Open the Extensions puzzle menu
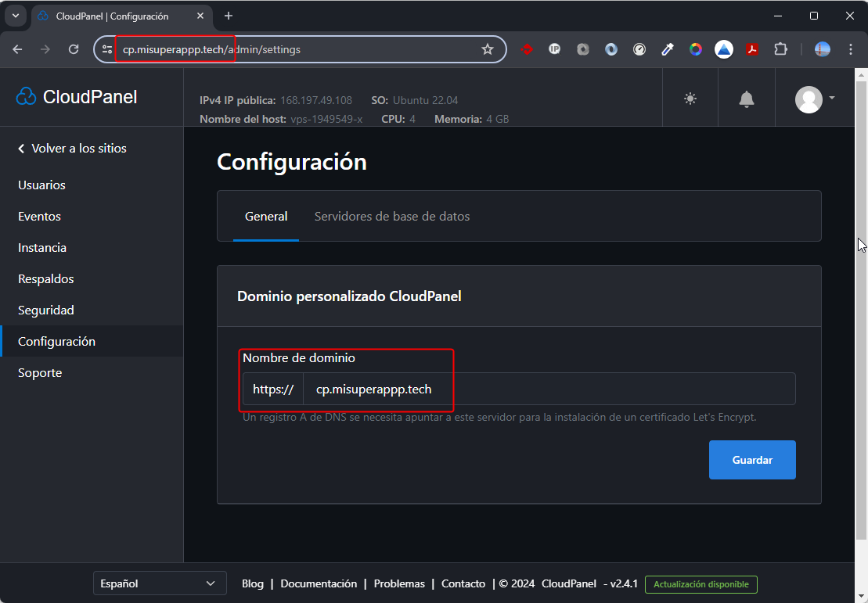Image resolution: width=868 pixels, height=603 pixels. [x=780, y=49]
